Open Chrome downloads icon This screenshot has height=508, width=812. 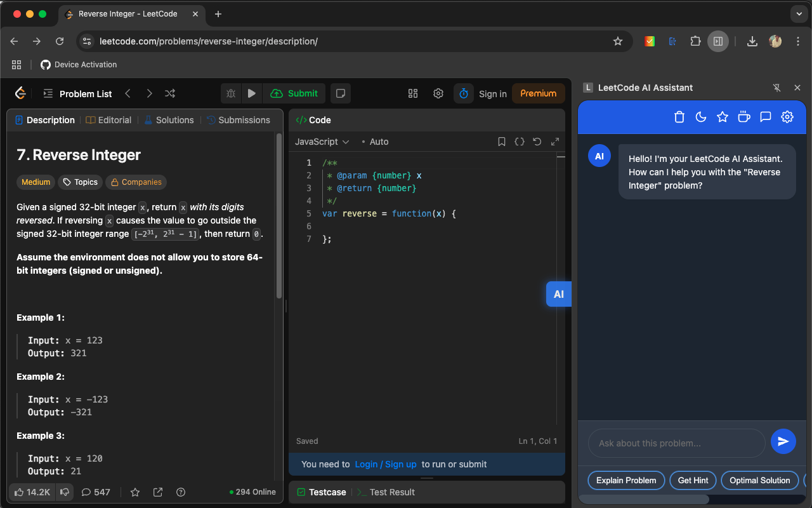pos(752,41)
